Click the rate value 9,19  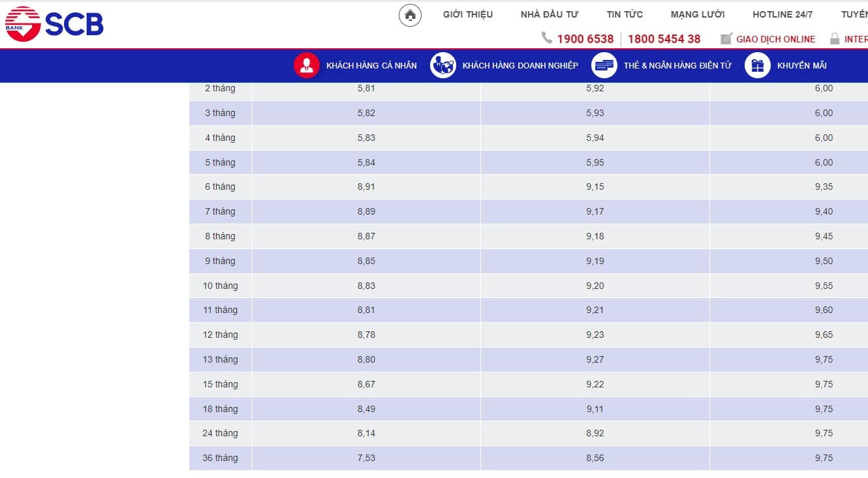(595, 261)
